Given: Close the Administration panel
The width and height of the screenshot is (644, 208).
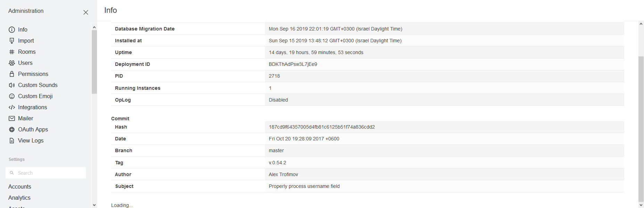Looking at the screenshot, I should click(x=86, y=12).
